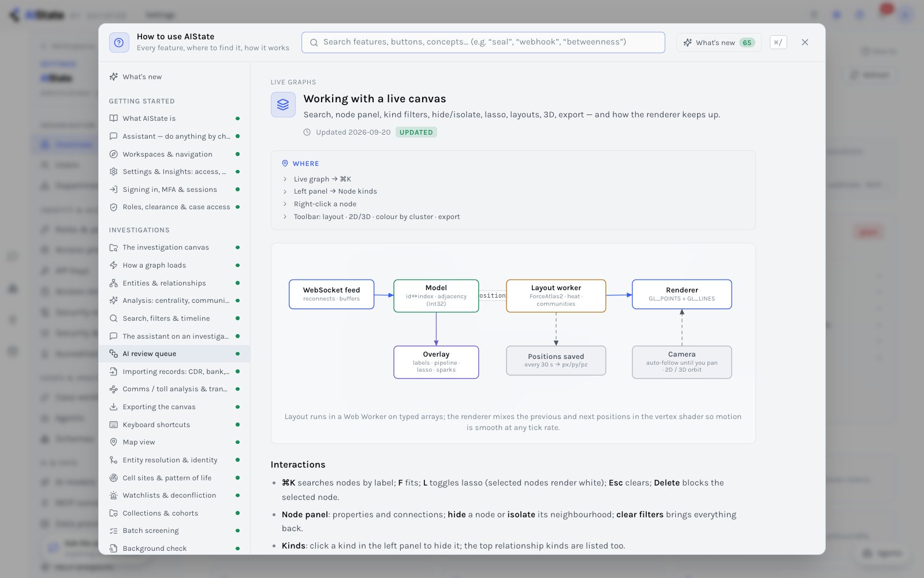Click the chat icon for Assistant — do anything
This screenshot has height=578, width=924.
coord(114,136)
